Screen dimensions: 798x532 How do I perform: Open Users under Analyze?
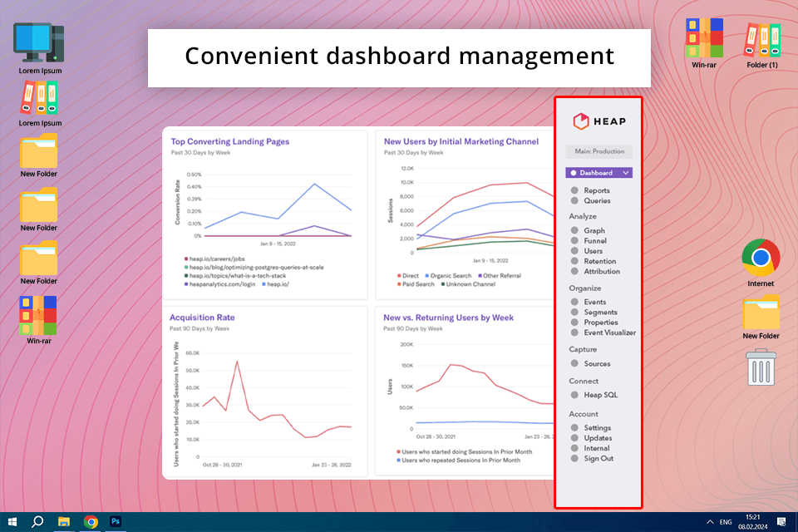click(593, 251)
